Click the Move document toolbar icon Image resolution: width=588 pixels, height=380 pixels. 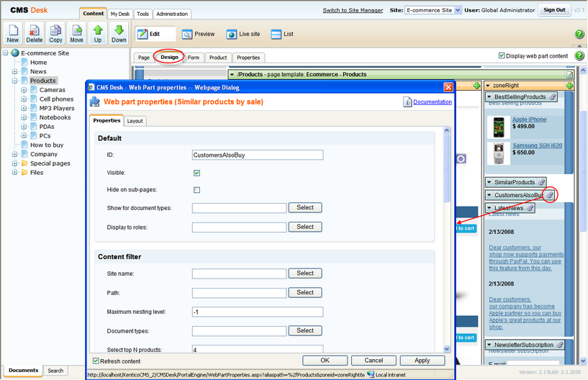[76, 33]
